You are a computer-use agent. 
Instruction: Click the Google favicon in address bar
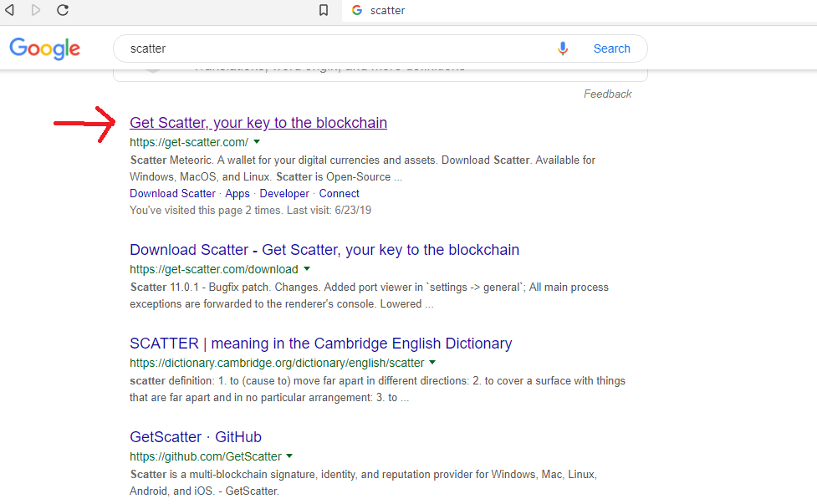357,10
